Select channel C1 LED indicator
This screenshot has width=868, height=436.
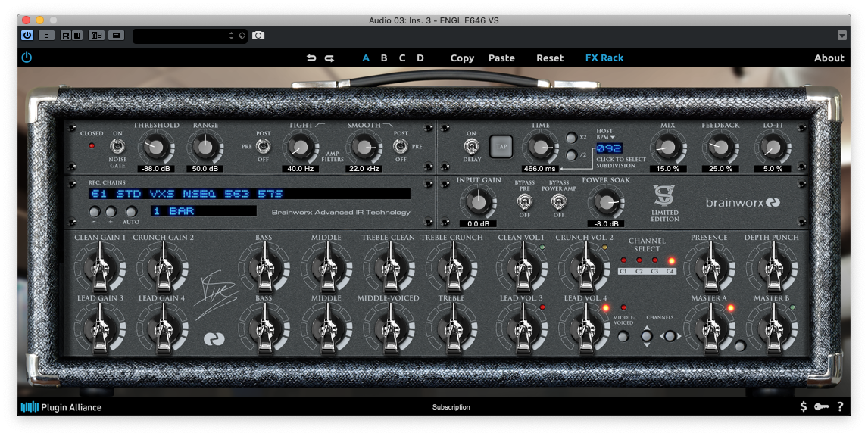[623, 260]
